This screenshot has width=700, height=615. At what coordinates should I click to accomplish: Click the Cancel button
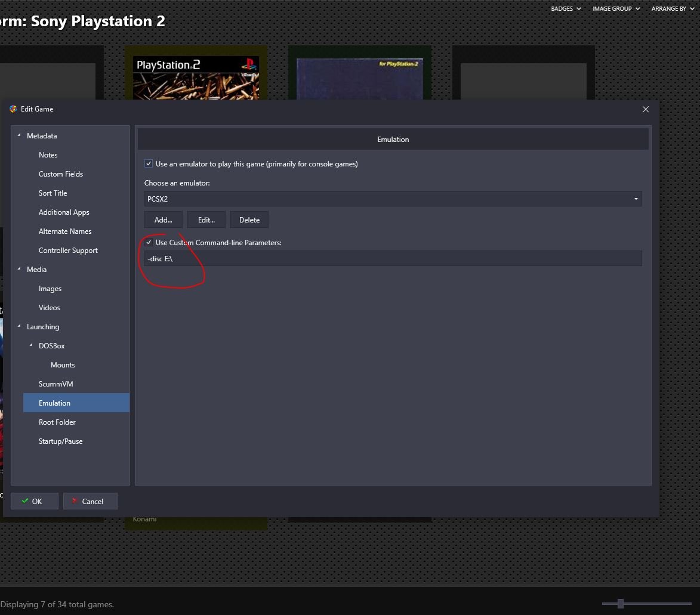coord(90,501)
